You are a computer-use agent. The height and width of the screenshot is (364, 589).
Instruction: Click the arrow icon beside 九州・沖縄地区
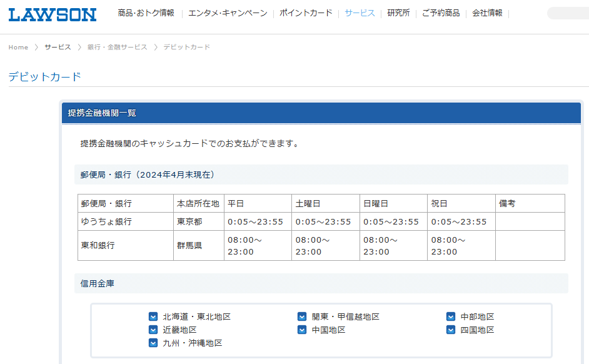[153, 343]
